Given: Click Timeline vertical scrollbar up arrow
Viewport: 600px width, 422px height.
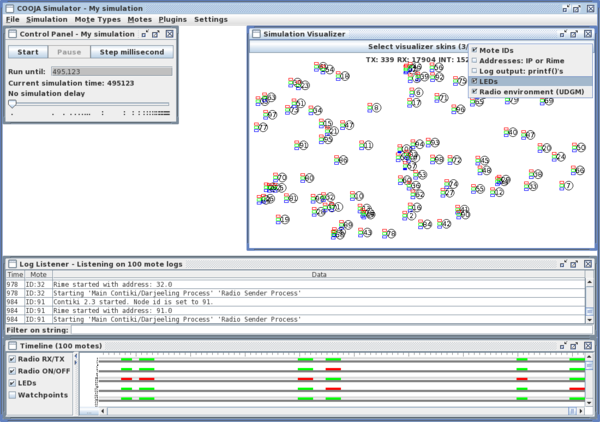Looking at the screenshot, I should point(589,357).
